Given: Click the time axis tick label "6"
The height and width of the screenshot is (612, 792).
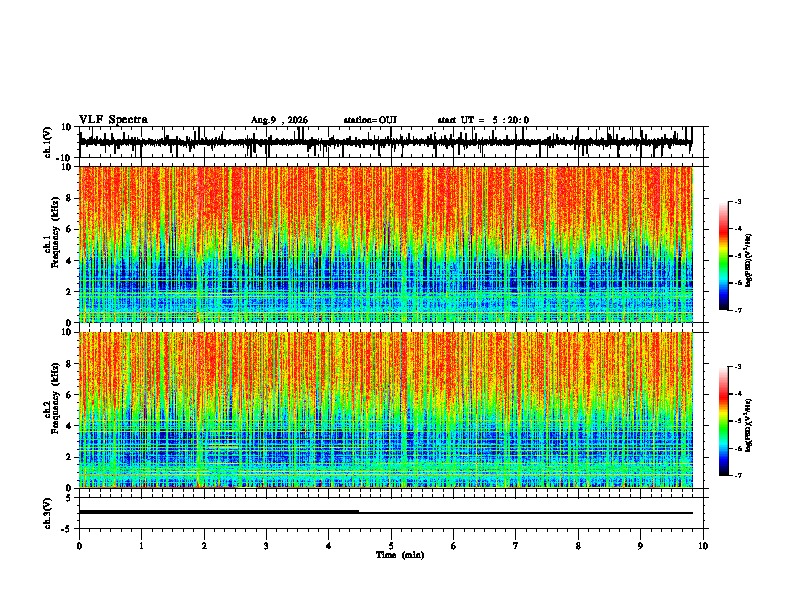Looking at the screenshot, I should coord(454,546).
